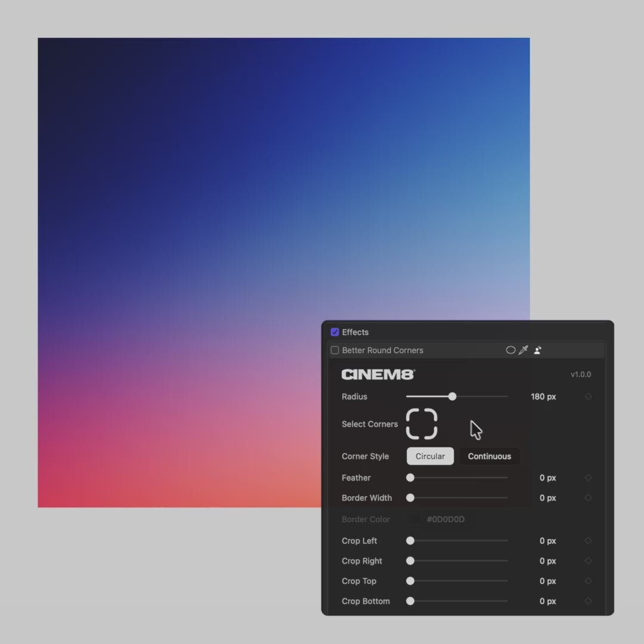Click the v1.0.0 version label
644x644 pixels.
click(581, 374)
